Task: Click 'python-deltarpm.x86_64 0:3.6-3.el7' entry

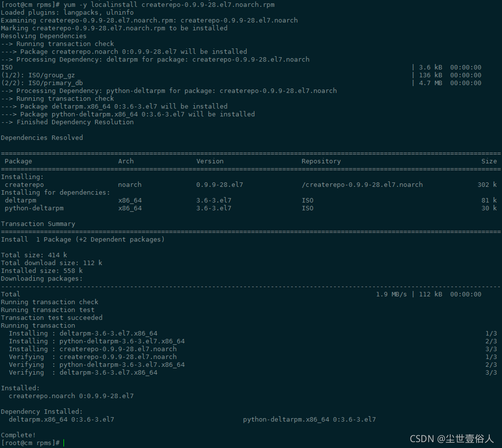Action: pyautogui.click(x=309, y=420)
